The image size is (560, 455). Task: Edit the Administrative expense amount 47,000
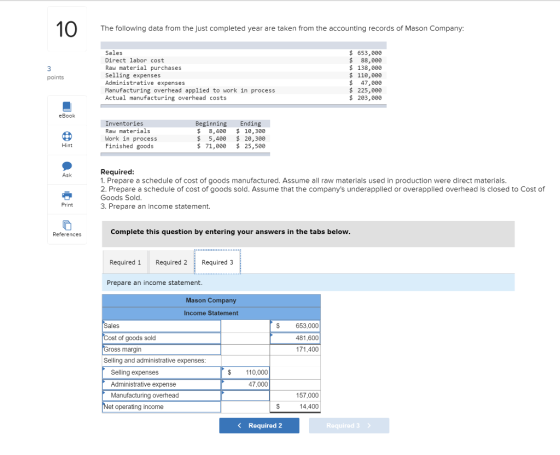[x=245, y=384]
